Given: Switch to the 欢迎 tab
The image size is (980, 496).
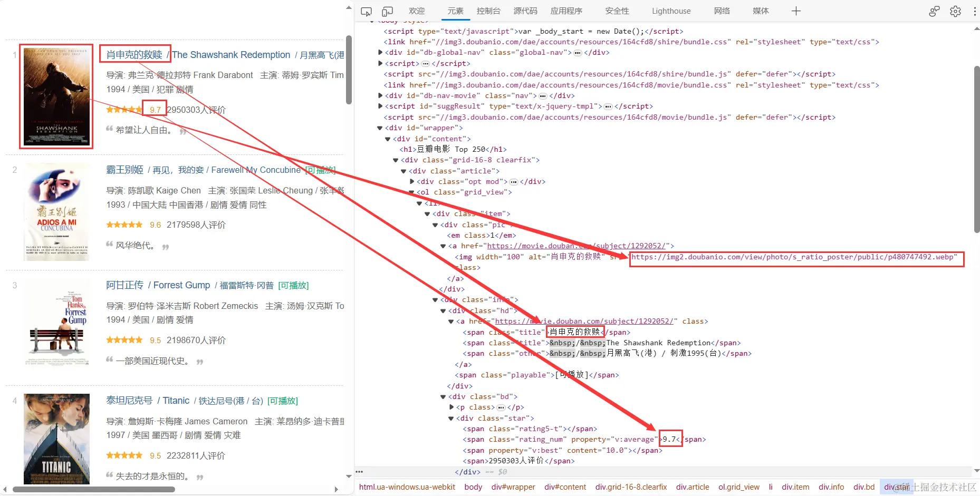Looking at the screenshot, I should pos(417,11).
